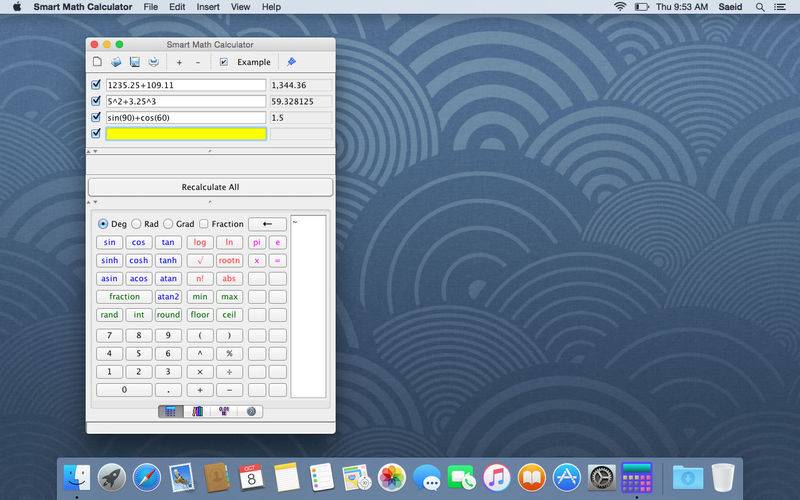Screen dimensions: 800x500
Task: Open Launchpad rocket in the dock
Action: coord(112,478)
